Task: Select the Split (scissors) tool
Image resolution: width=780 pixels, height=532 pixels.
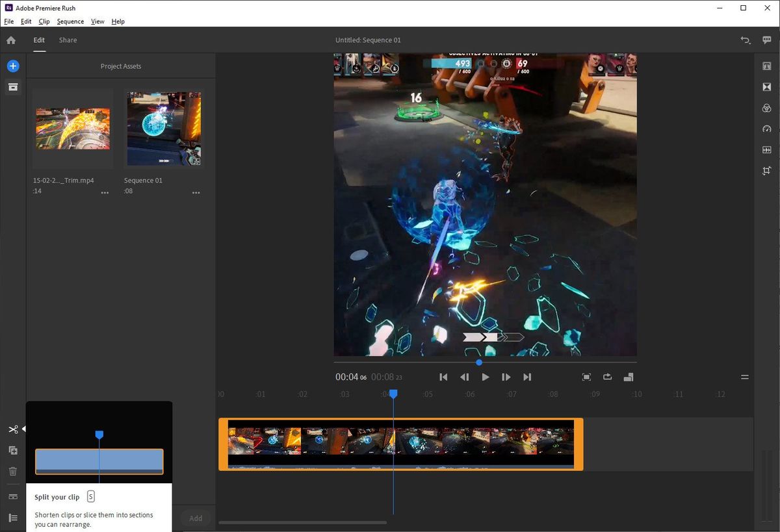Action: click(13, 429)
